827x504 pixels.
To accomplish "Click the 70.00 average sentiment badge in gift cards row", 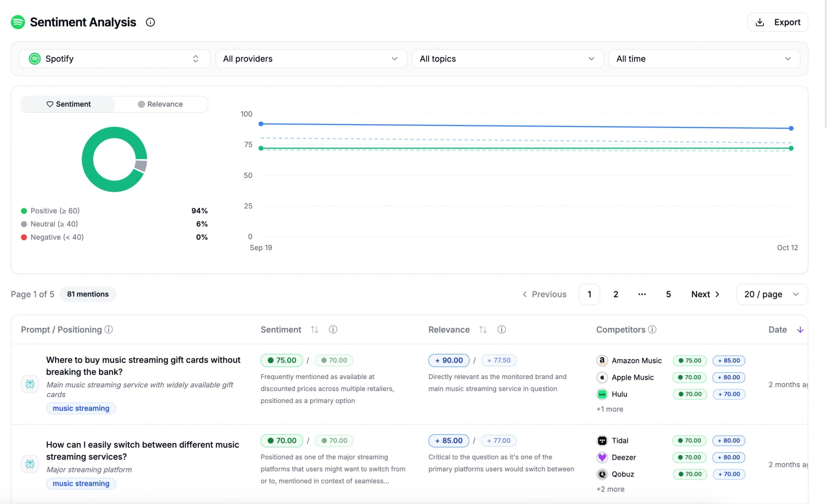I will (334, 361).
